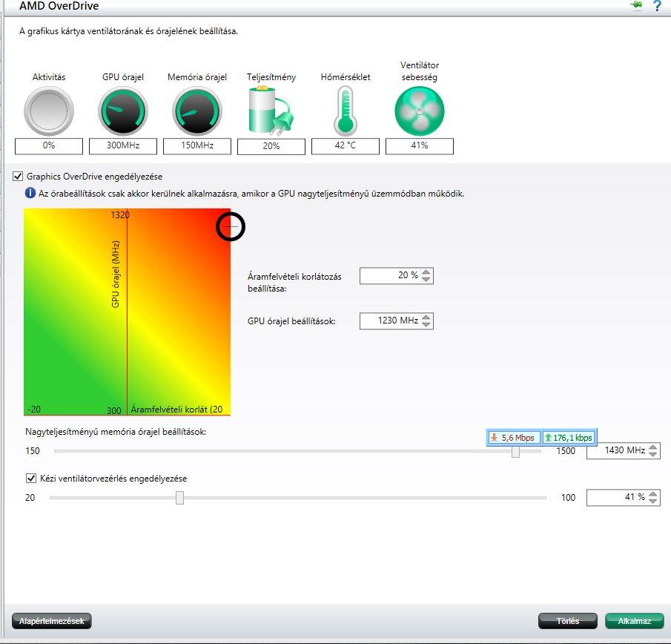
Task: Decrease fan speed 41 % with down arrow
Action: click(x=652, y=501)
